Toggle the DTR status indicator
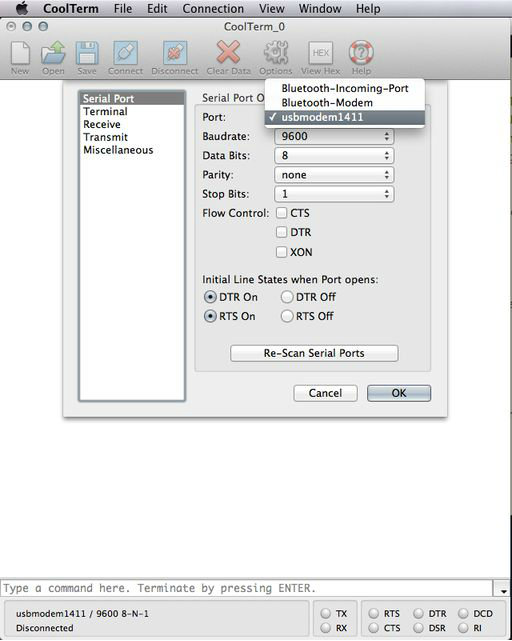 418,613
